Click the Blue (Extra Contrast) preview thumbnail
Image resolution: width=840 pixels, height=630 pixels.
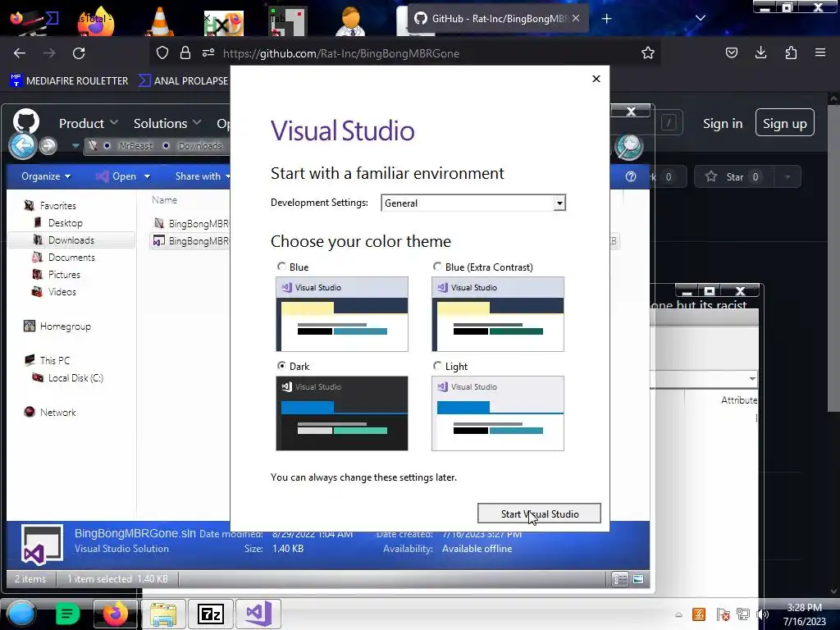coord(498,314)
